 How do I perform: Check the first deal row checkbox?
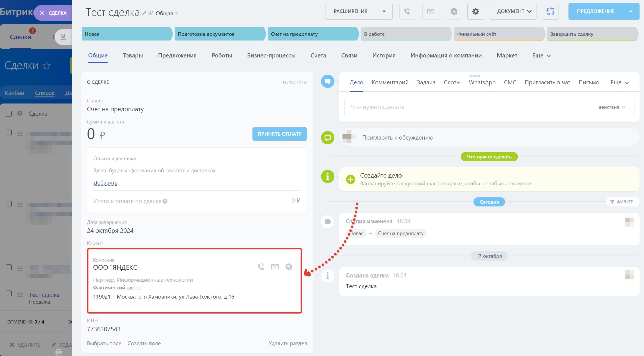9,133
